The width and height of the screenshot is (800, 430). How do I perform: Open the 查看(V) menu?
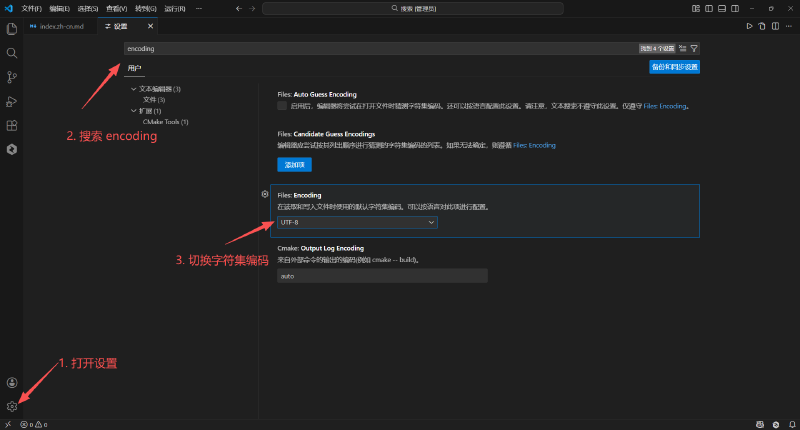[x=116, y=9]
